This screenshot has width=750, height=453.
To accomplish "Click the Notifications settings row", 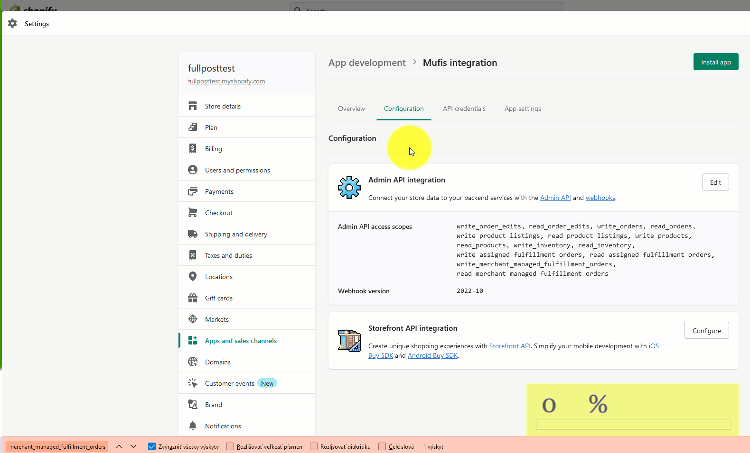I will point(247,425).
